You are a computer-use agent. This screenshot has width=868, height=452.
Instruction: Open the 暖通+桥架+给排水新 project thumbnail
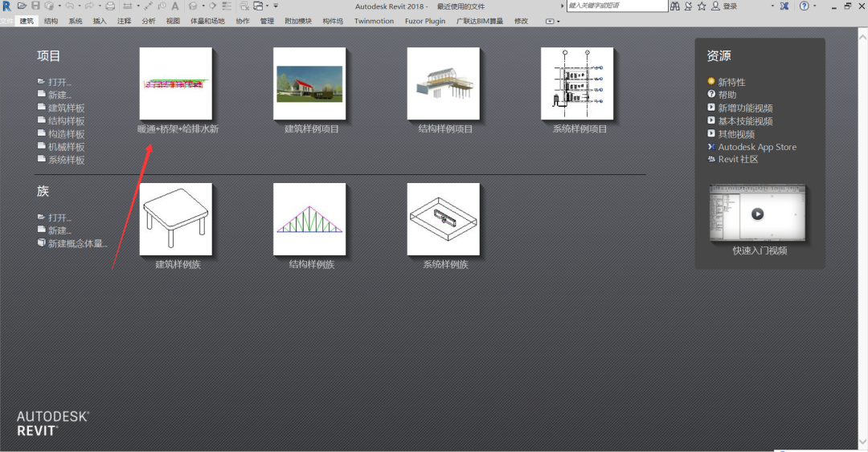point(176,83)
